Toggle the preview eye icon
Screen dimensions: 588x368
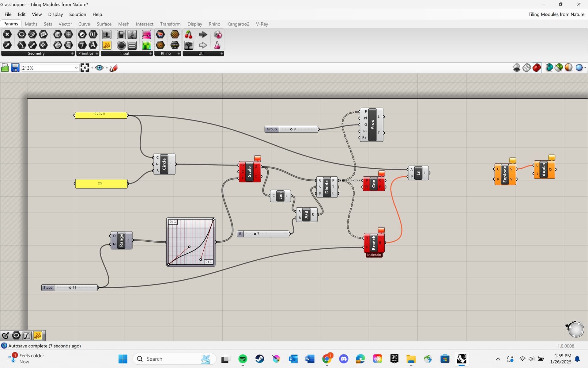pos(99,68)
